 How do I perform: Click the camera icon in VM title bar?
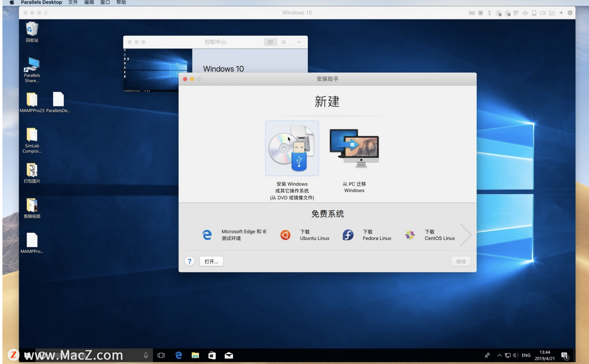point(543,13)
